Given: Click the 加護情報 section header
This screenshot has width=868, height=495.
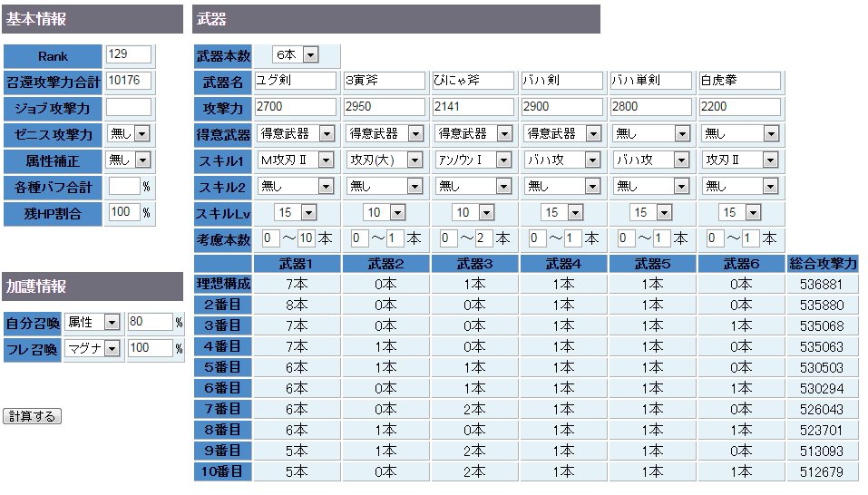Looking at the screenshot, I should pos(93,286).
